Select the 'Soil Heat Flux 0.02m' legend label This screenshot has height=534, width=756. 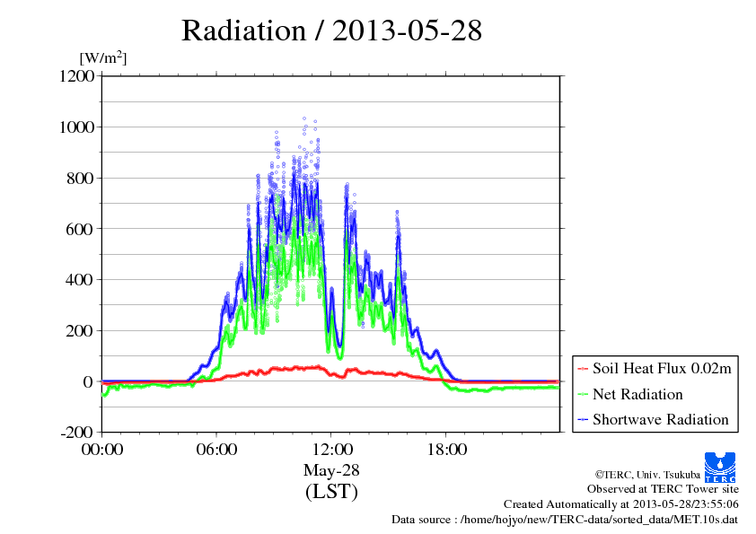(662, 369)
